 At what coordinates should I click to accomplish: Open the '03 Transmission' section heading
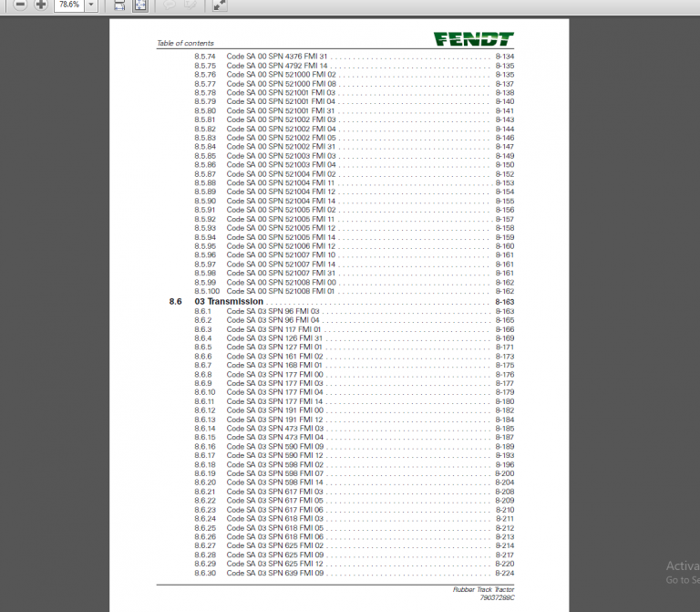tap(229, 302)
